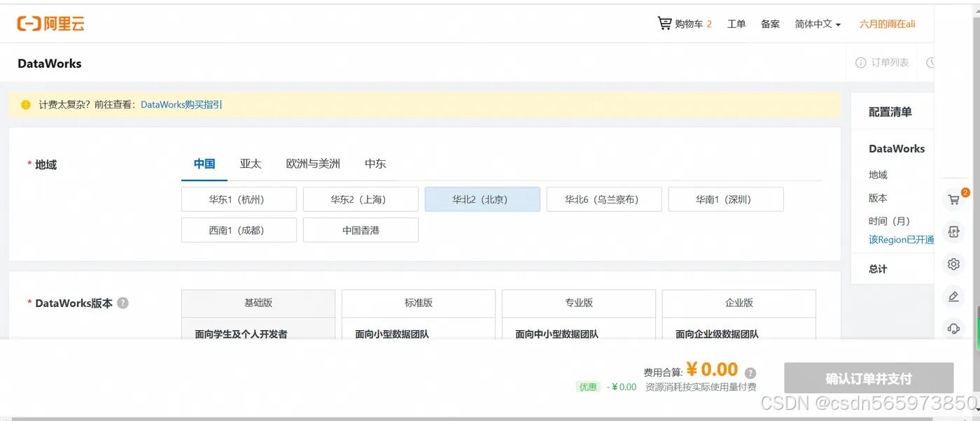This screenshot has width=980, height=421.
Task: Click the Alibaba Cloud logo
Action: [x=51, y=24]
